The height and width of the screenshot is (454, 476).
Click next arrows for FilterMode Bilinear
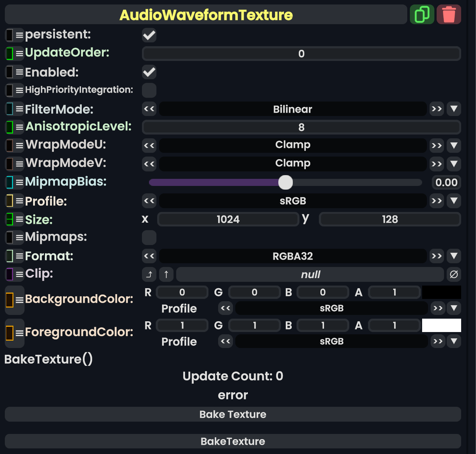pyautogui.click(x=437, y=109)
